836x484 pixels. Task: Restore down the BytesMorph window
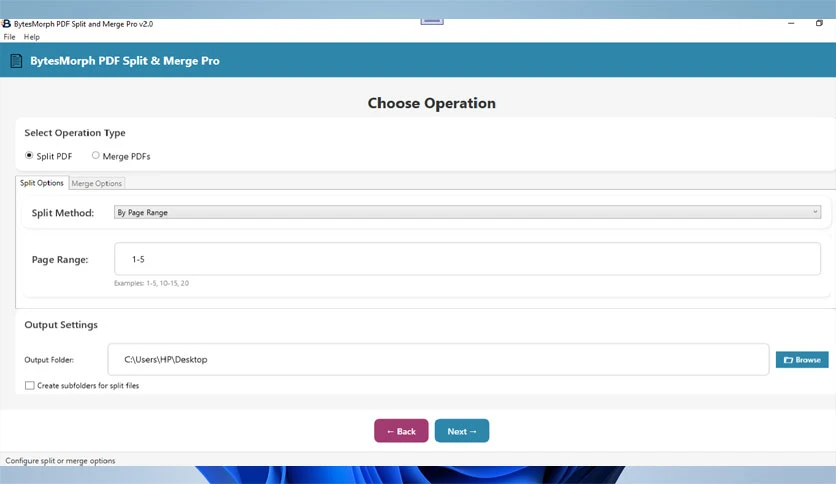pos(819,23)
